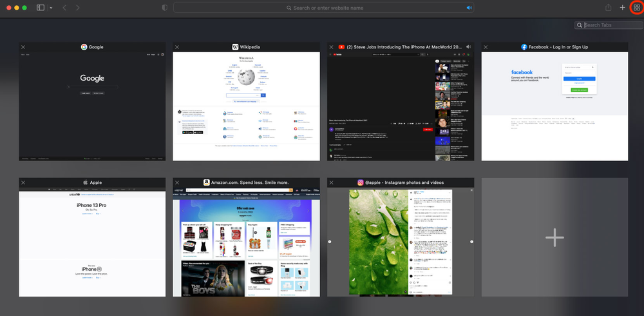Go back with the back arrow

(x=64, y=7)
